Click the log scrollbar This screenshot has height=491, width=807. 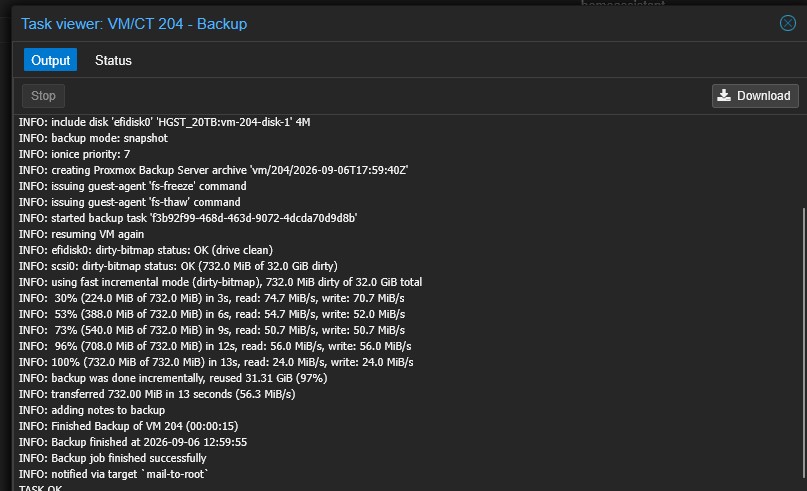tap(804, 342)
